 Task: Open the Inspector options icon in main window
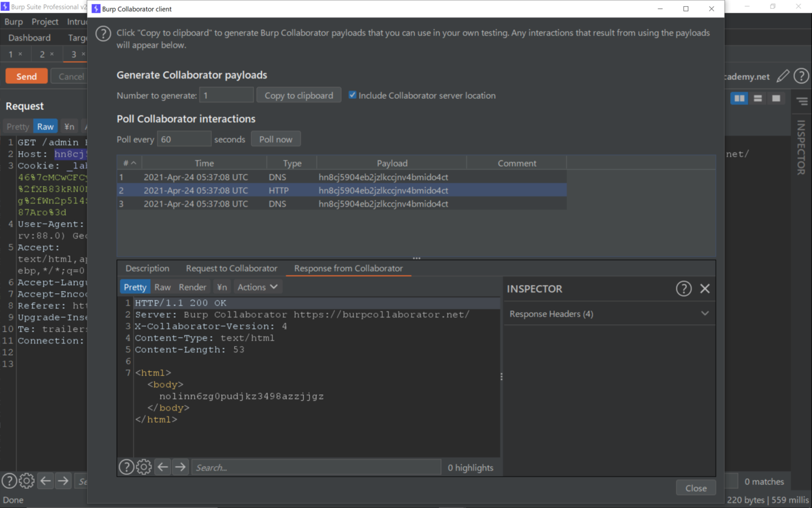(802, 102)
